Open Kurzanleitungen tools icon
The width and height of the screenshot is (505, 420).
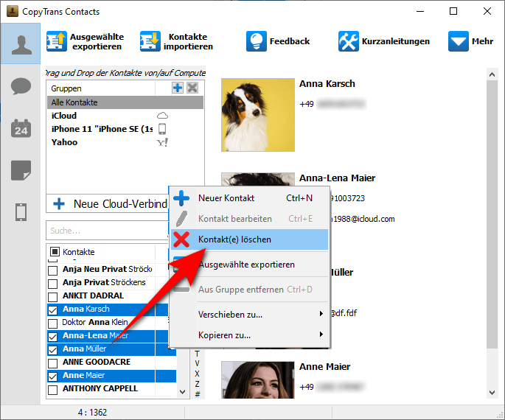349,41
